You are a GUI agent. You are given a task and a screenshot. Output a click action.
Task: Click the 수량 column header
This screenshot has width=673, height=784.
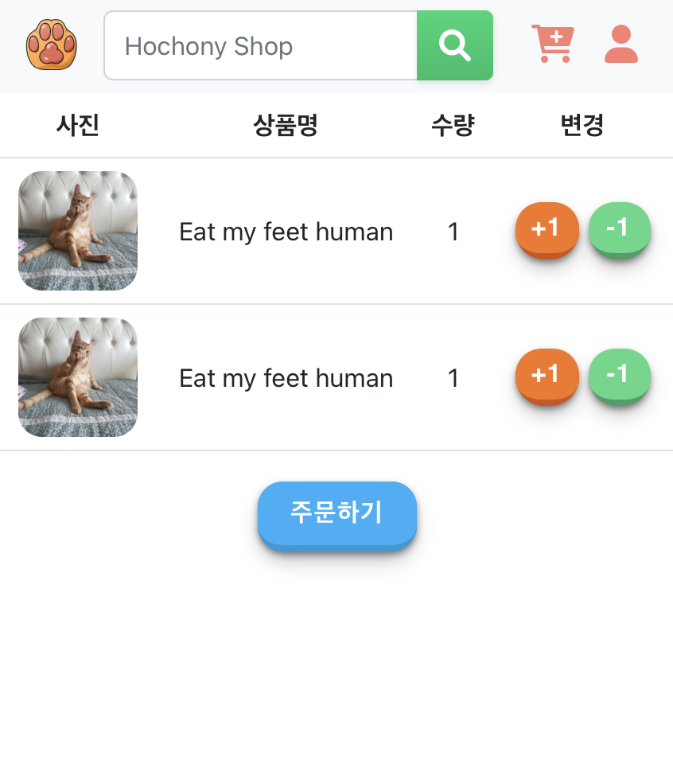click(x=453, y=125)
